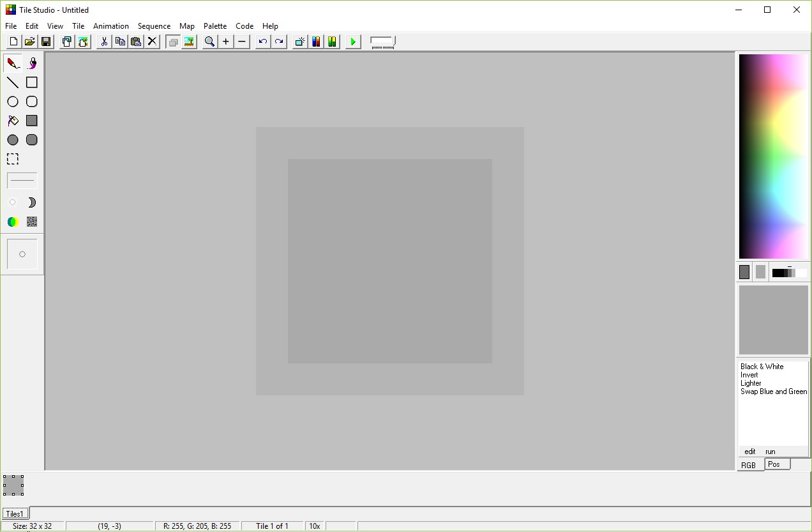812x532 pixels.
Task: Click the scissors Cut icon
Action: click(x=103, y=41)
